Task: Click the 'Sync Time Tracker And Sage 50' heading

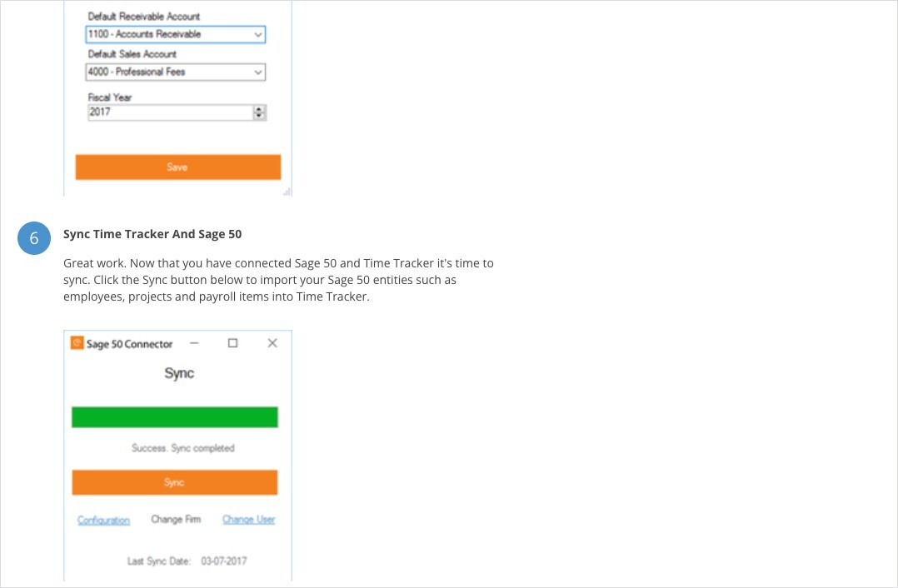Action: pos(152,234)
